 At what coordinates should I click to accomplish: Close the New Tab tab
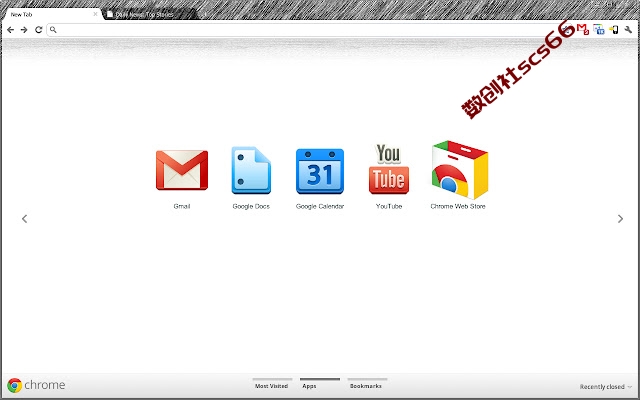96,14
